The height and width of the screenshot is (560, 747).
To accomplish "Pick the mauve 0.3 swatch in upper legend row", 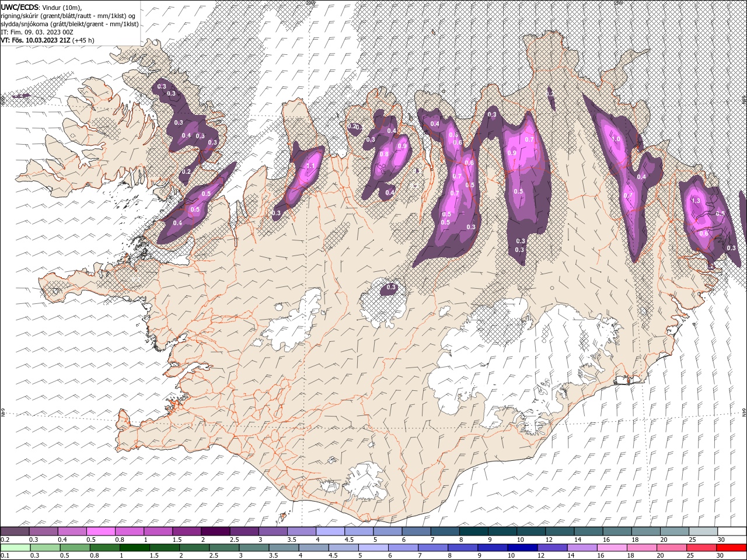I will pos(44,531).
